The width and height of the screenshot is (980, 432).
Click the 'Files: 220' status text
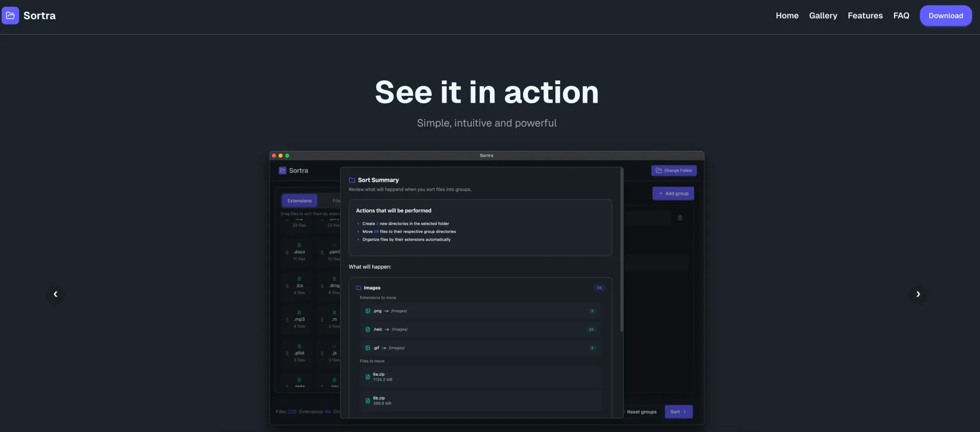[286, 412]
